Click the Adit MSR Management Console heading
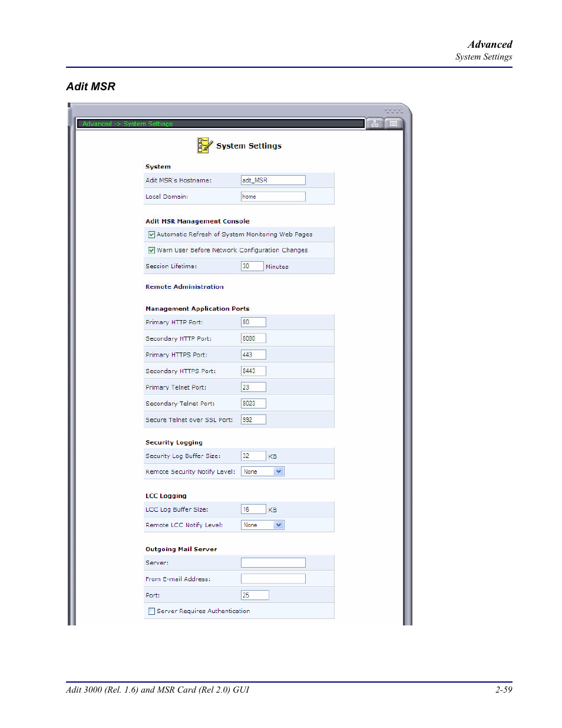The width and height of the screenshot is (562, 728). pyautogui.click(x=197, y=222)
